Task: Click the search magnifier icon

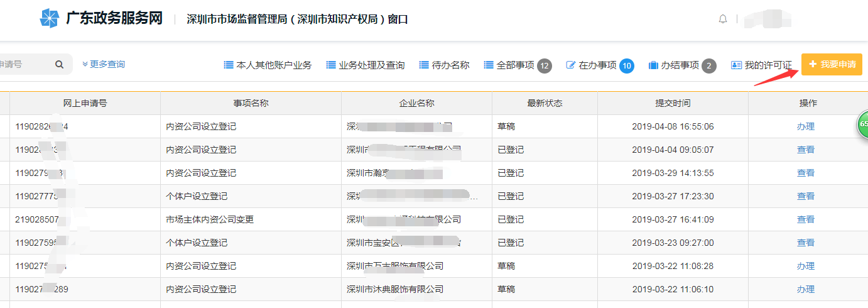Action: coord(59,64)
